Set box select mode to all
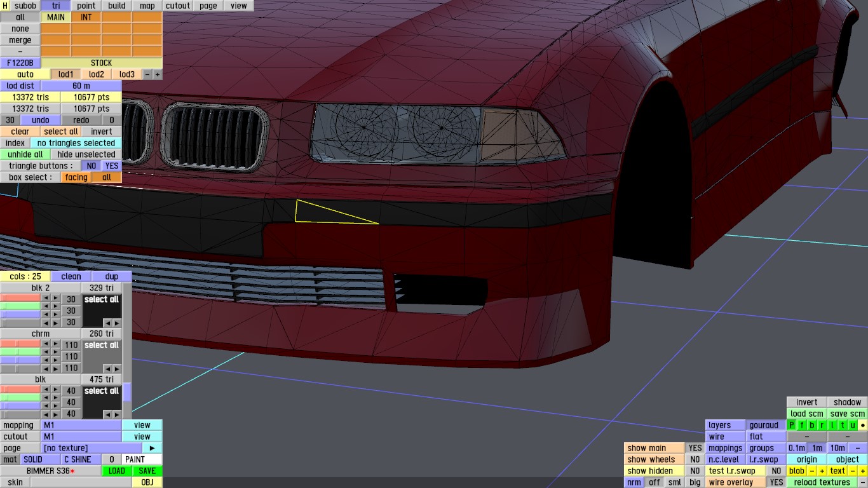This screenshot has height=488, width=868. coord(107,177)
